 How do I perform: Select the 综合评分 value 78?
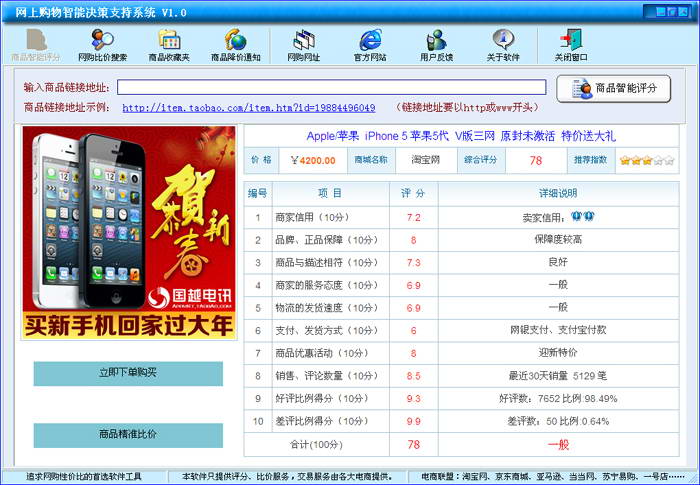536,160
